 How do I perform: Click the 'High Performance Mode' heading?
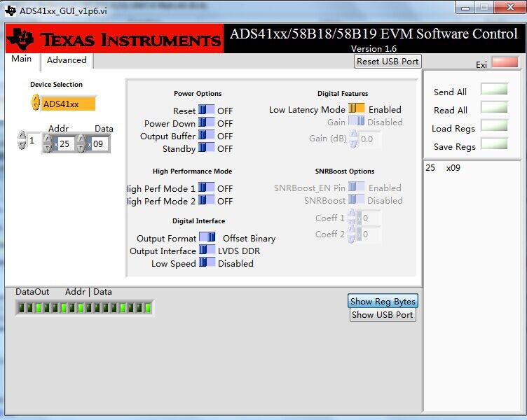[x=192, y=171]
